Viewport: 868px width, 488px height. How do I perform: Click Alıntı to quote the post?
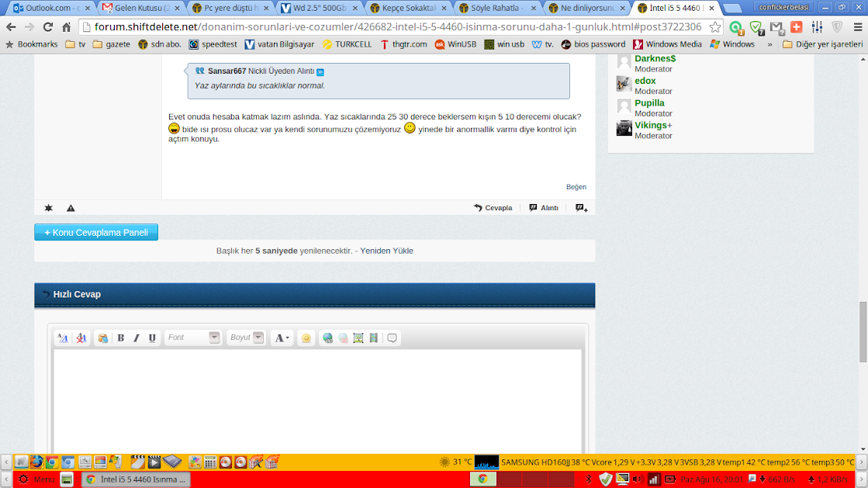[x=544, y=208]
